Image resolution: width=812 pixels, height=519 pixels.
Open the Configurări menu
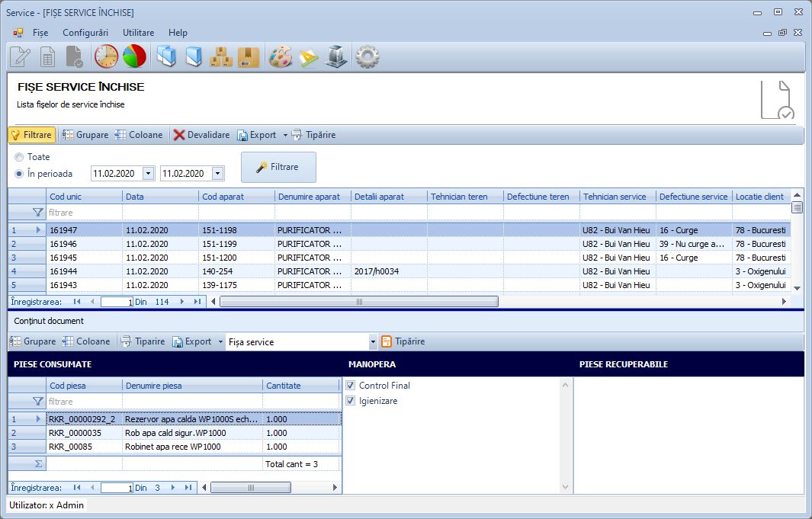coord(85,33)
